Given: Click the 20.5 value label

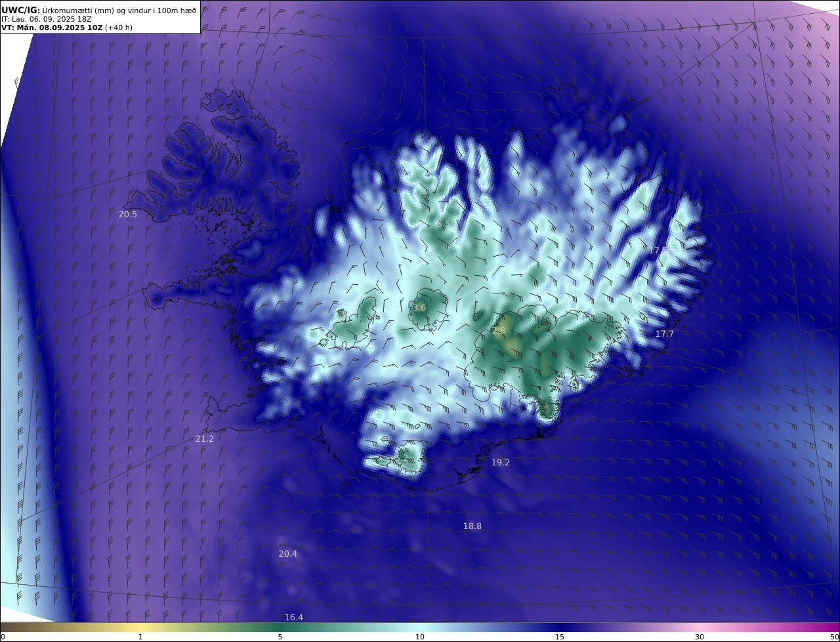Looking at the screenshot, I should point(128,214).
